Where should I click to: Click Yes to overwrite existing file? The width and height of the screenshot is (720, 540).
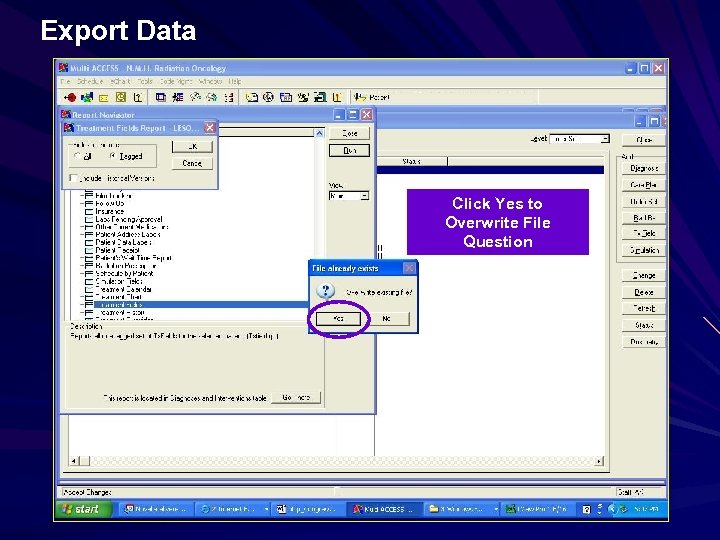(x=338, y=318)
